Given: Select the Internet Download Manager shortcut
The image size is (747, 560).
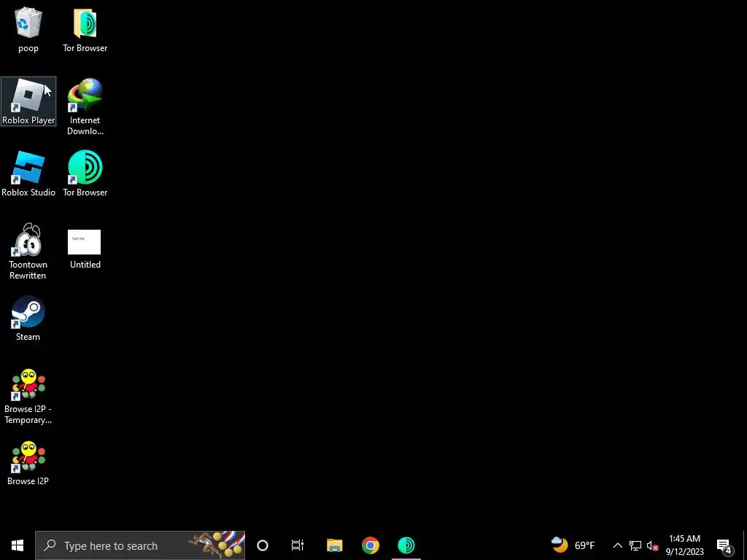Looking at the screenshot, I should [x=85, y=106].
